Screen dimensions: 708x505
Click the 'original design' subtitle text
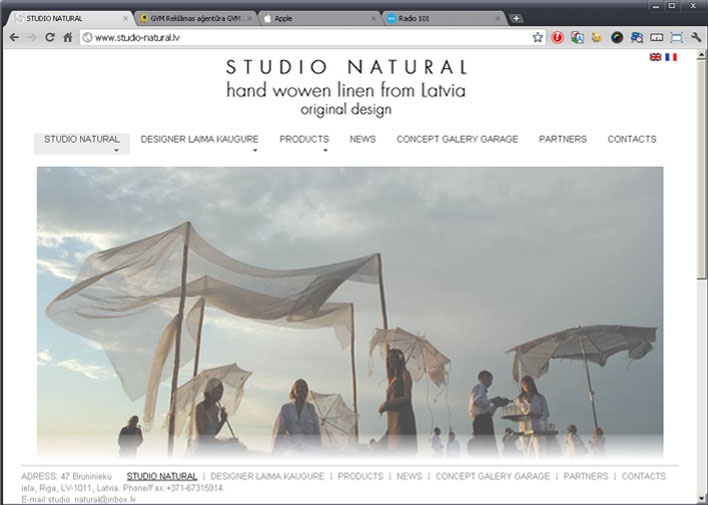[x=346, y=110]
